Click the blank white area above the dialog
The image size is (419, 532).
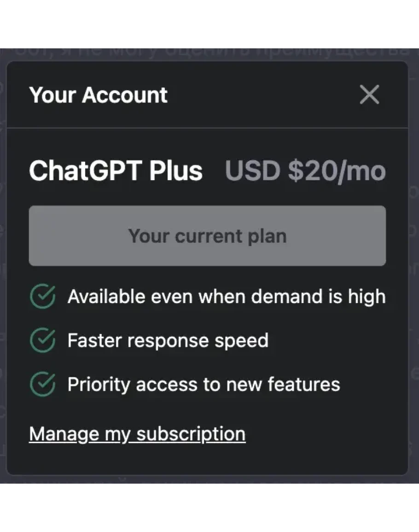click(x=207, y=23)
